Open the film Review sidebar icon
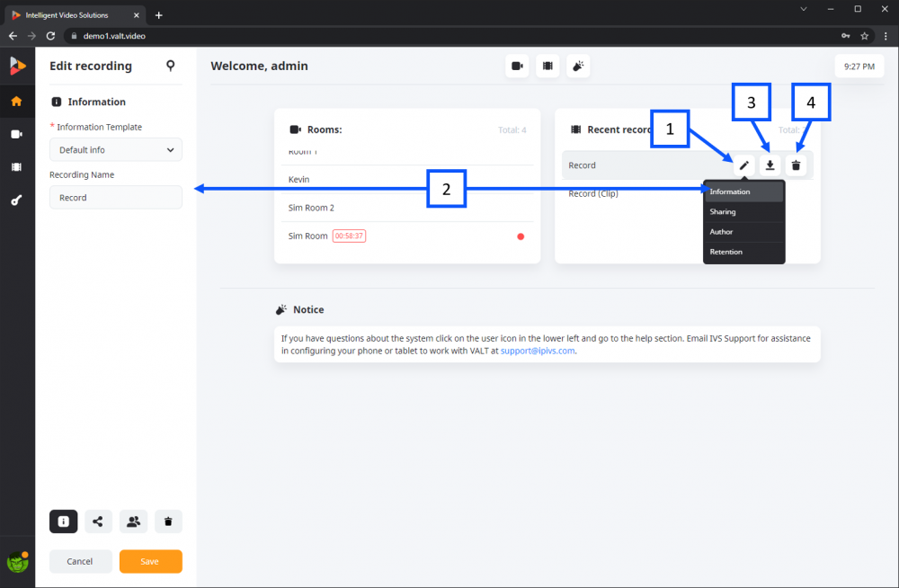Viewport: 899px width, 588px height. click(16, 167)
